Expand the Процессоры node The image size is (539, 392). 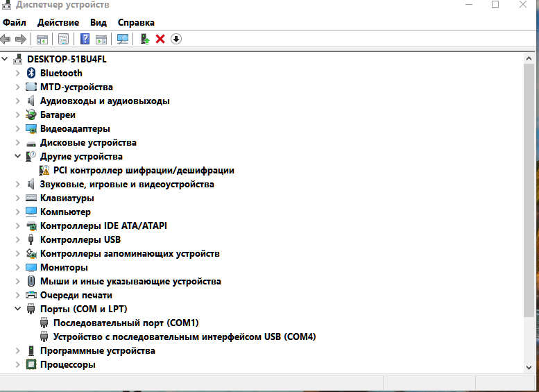tap(18, 364)
